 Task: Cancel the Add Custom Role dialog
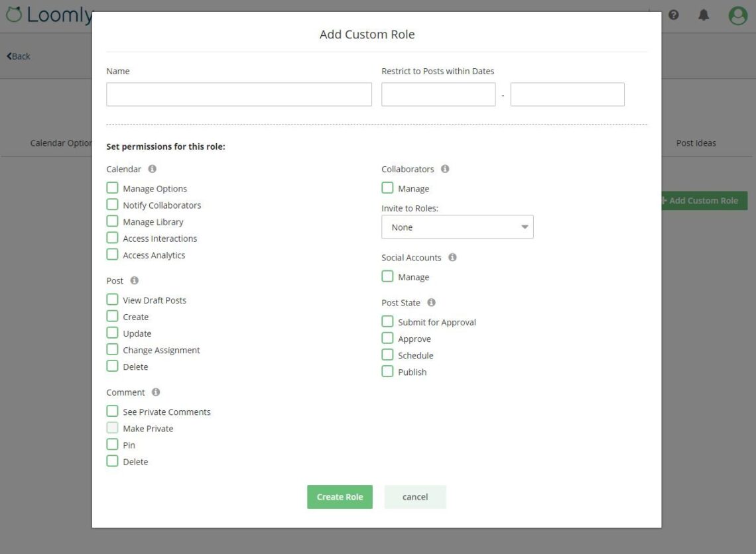[x=415, y=496]
